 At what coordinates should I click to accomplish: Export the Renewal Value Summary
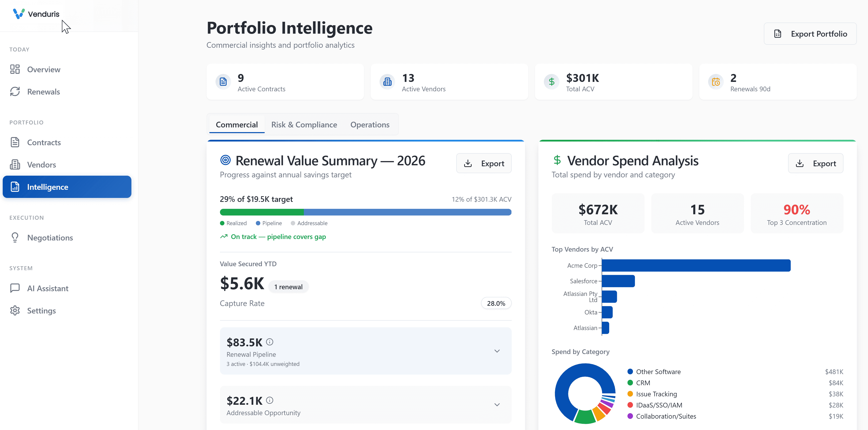click(483, 164)
